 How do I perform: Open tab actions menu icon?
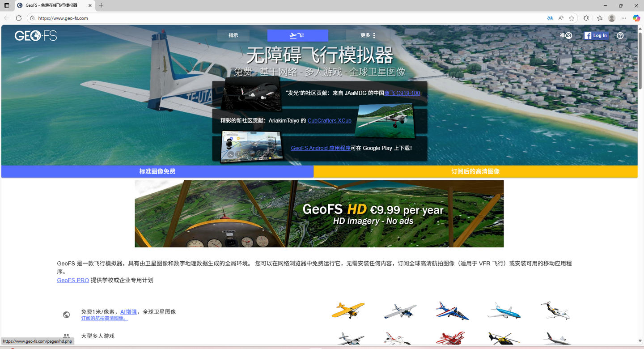pos(7,5)
